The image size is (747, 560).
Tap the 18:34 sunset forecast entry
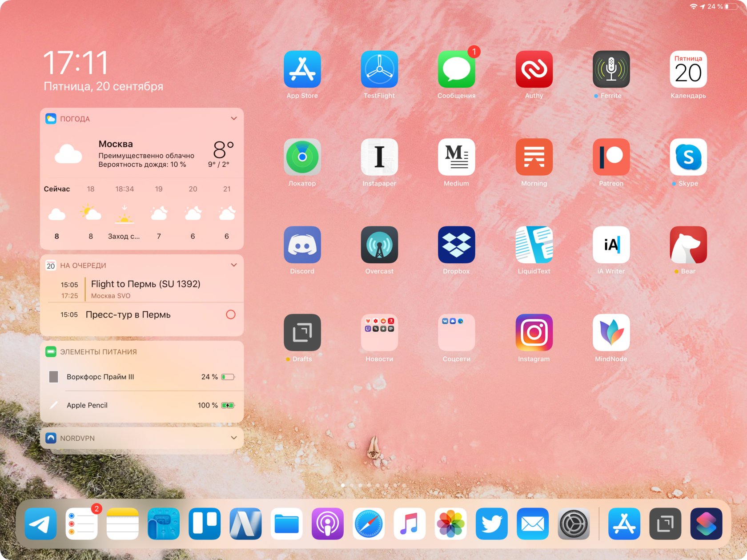[x=124, y=213]
